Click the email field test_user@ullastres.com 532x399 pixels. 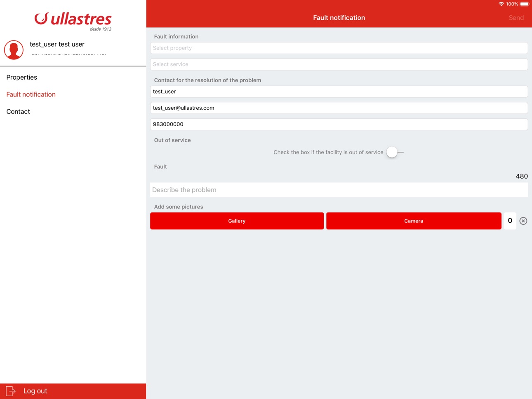tap(339, 108)
